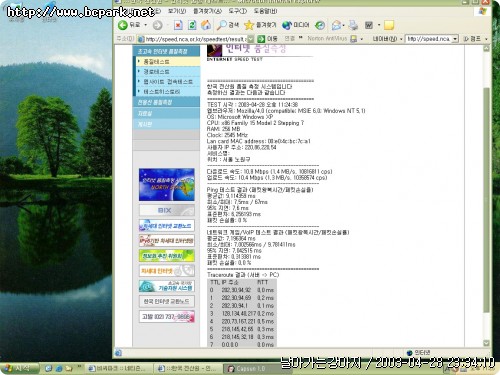This screenshot has width=500, height=375.
Task: Click Internet Explorer quick launch icon
Action: coord(59,368)
